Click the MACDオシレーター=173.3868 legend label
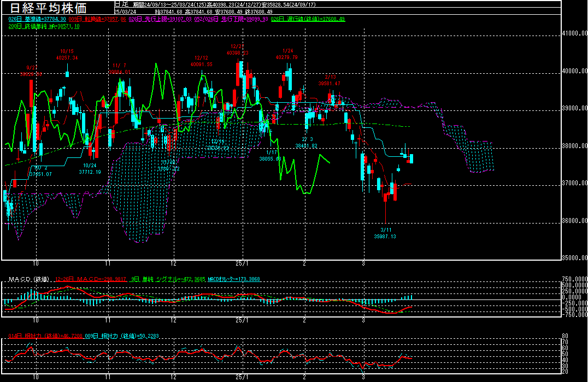Screen dimensions: 588x382 pyautogui.click(x=234, y=279)
